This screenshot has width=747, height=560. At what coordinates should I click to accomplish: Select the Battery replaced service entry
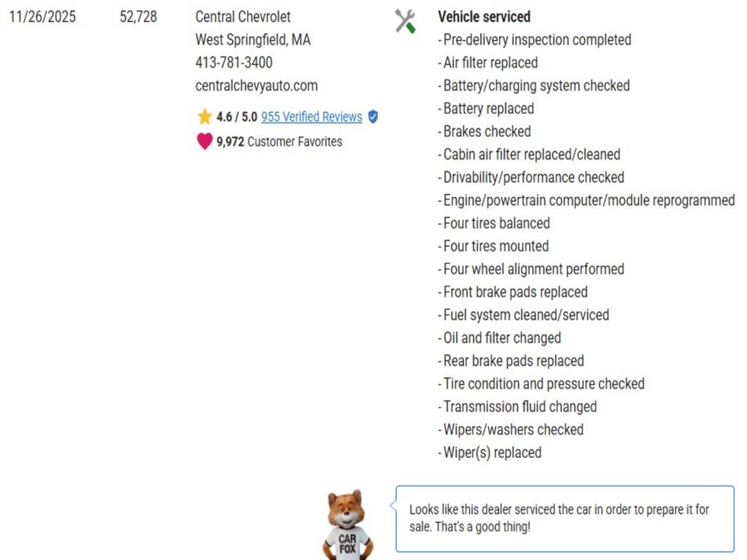coord(488,109)
